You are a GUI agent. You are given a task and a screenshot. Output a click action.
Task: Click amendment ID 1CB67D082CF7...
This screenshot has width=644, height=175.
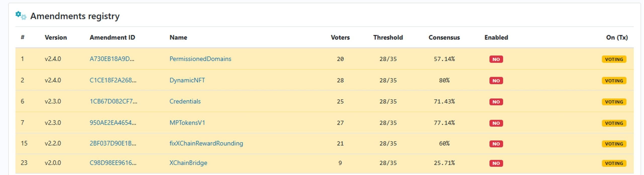coord(113,101)
